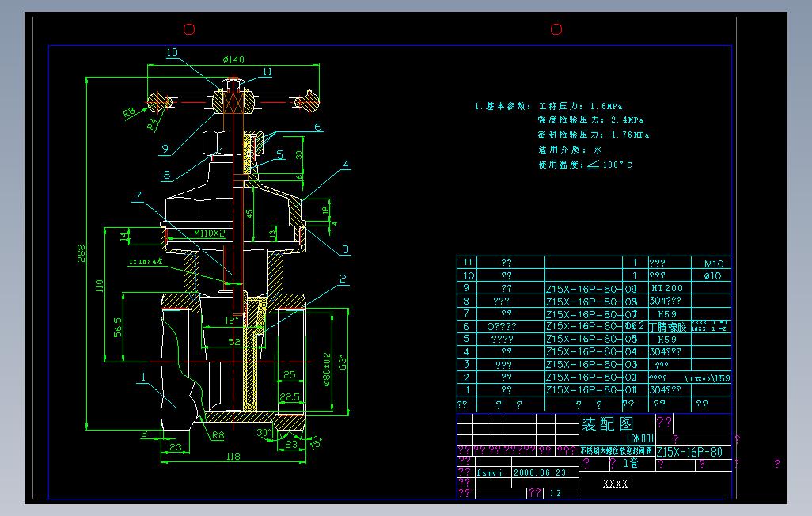
Task: Select part code Z15X-16P-80-01 in the table
Action: [591, 390]
